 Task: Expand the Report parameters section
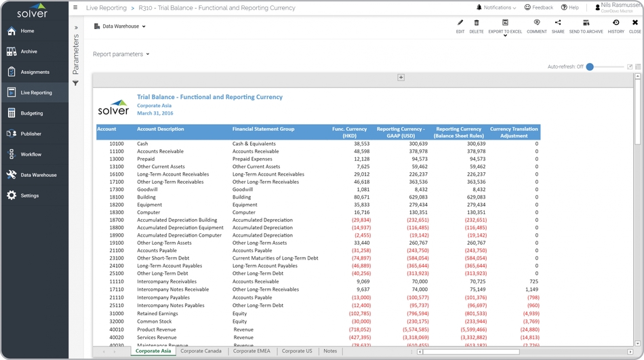[121, 54]
